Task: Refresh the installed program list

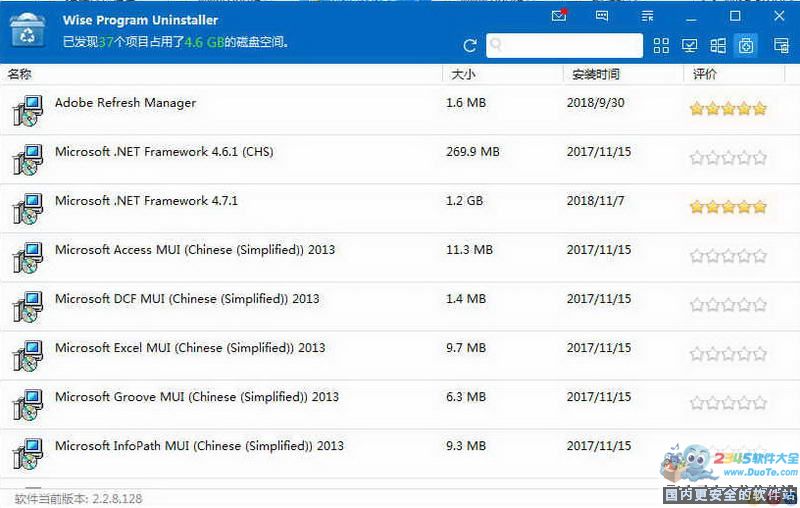Action: click(x=470, y=46)
